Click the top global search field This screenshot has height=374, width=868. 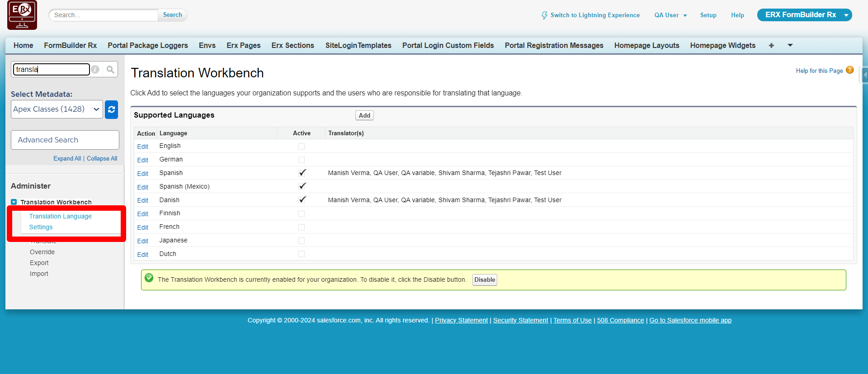tap(104, 15)
